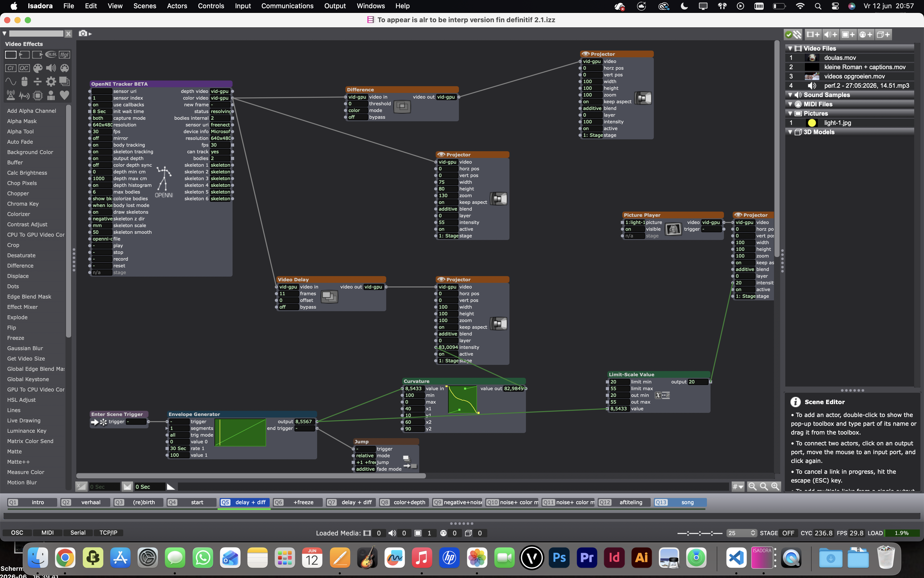The width and height of the screenshot is (924, 578).
Task: Add a 3D model bin
Action: tap(884, 34)
